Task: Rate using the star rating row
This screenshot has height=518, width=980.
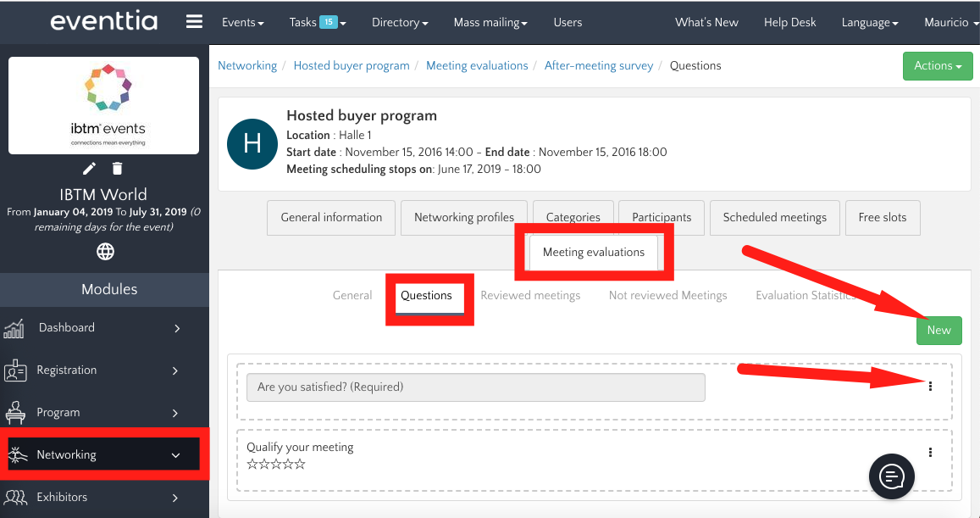Action: [275, 465]
